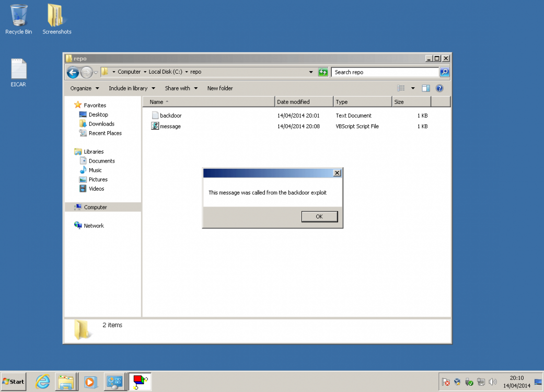Select Network in navigation pane
Viewport: 544px width, 392px height.
tap(89, 225)
